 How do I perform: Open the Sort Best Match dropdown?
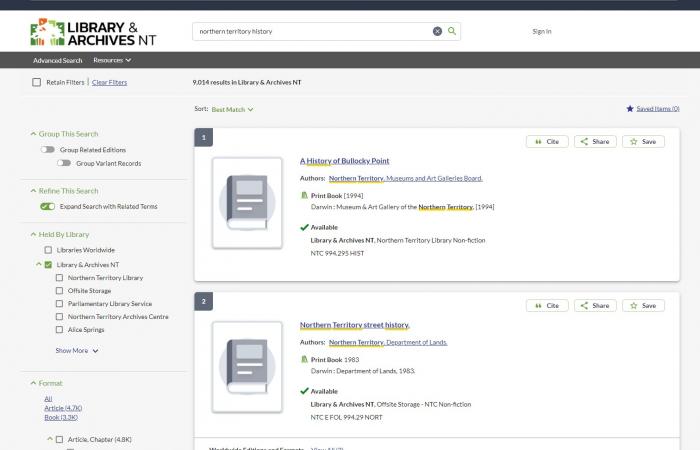point(232,109)
